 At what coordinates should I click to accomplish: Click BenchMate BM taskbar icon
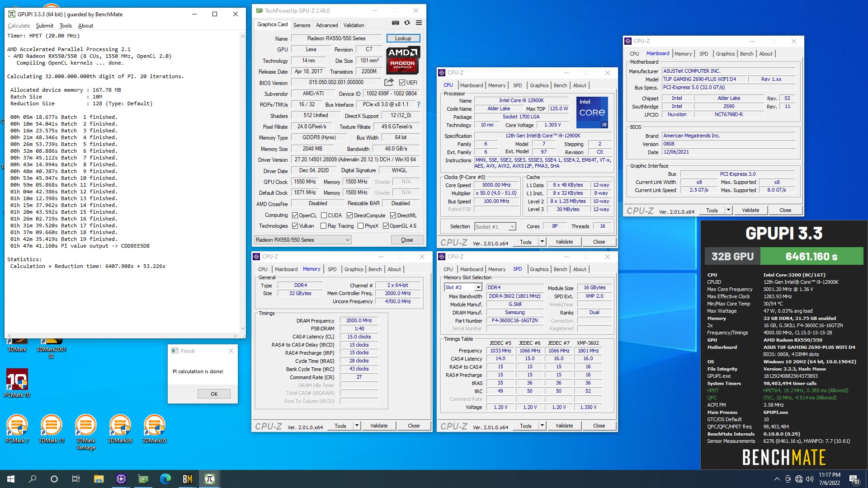point(187,479)
